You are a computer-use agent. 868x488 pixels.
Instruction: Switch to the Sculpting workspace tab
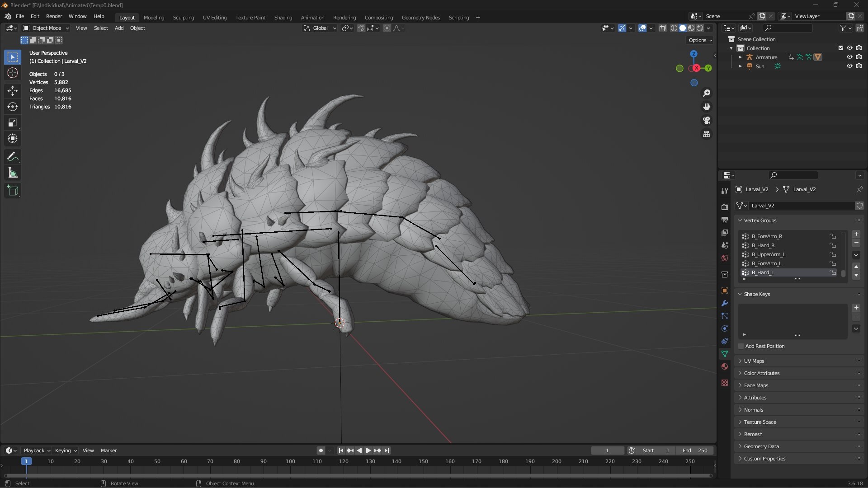pyautogui.click(x=184, y=18)
